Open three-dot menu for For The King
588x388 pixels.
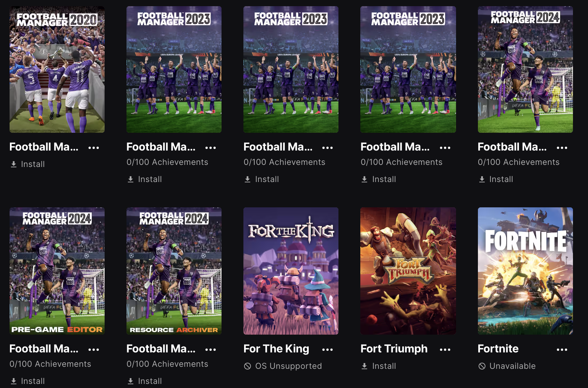tap(328, 350)
